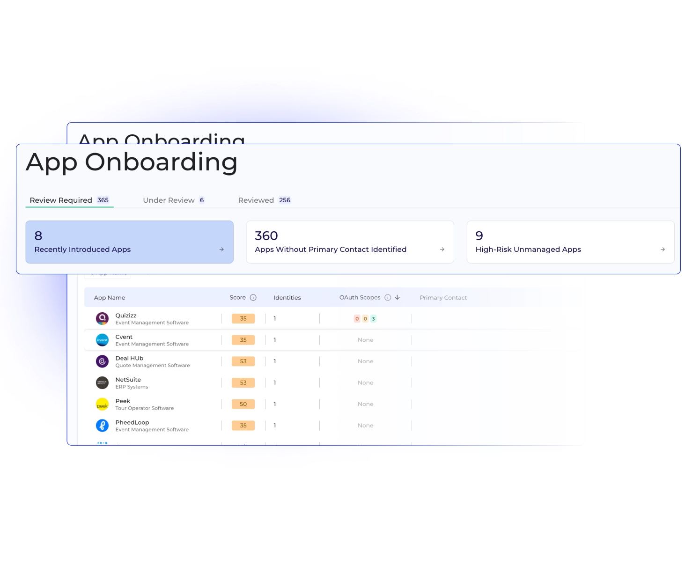Click the arrow on High-Risk Unmanaged Apps card
This screenshot has height=588, width=700.
tap(662, 249)
